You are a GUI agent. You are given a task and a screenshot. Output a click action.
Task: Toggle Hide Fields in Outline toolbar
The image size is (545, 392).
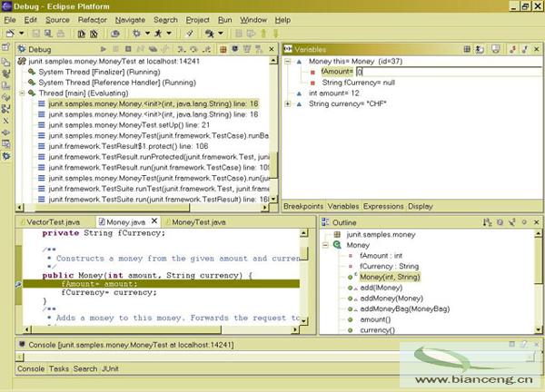500,222
